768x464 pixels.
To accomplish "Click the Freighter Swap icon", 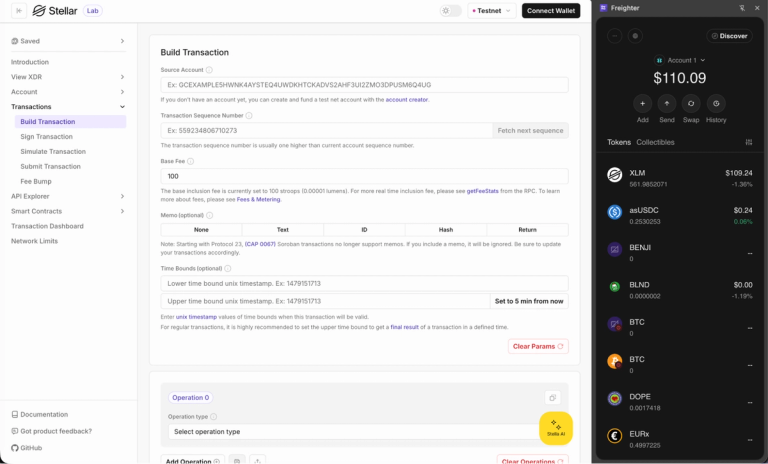I will 691,103.
